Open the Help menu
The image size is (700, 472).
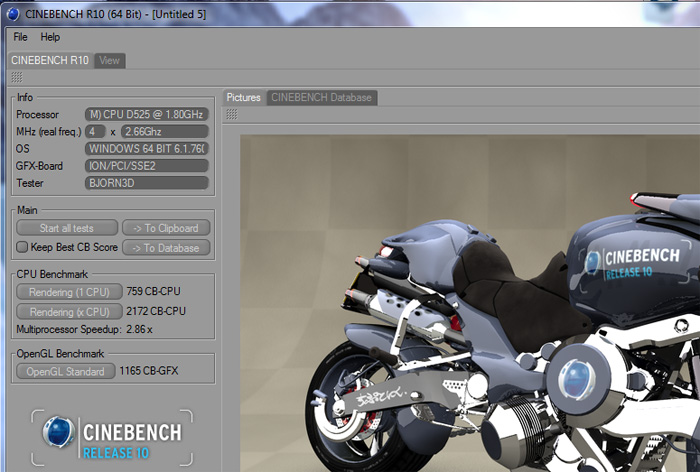point(50,37)
